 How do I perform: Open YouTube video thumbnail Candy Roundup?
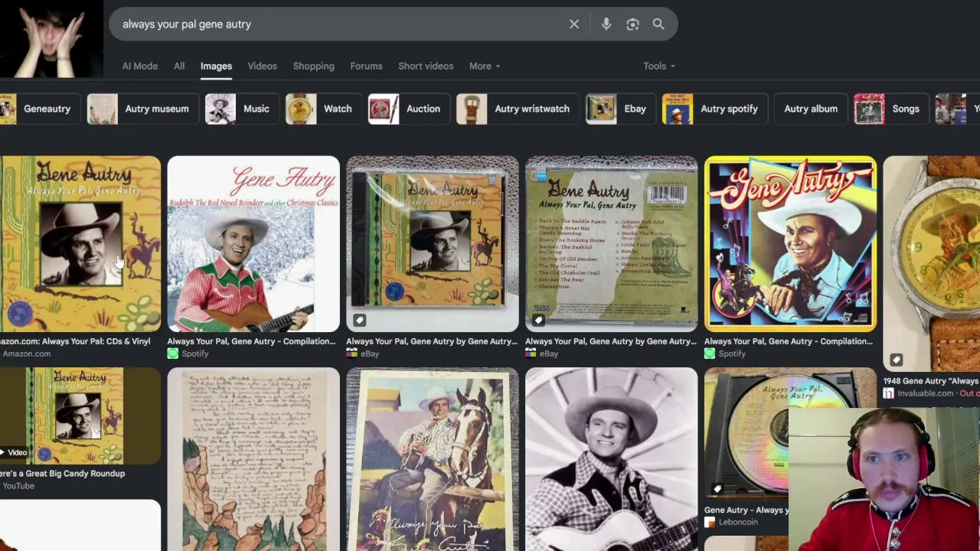(x=80, y=416)
